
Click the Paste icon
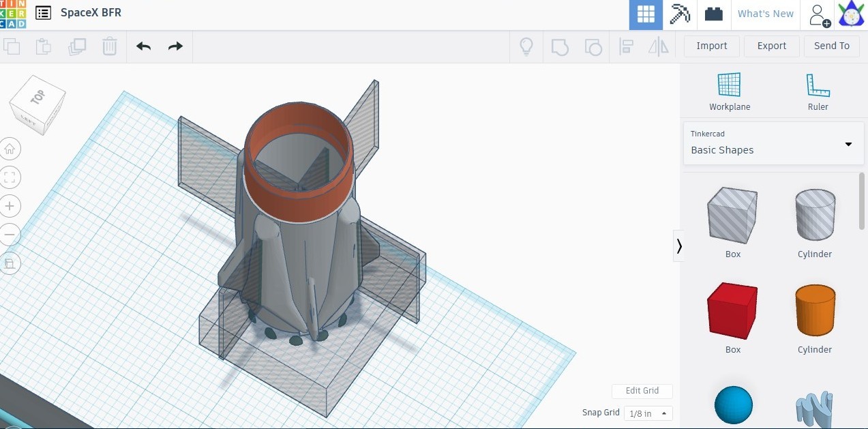click(x=44, y=46)
